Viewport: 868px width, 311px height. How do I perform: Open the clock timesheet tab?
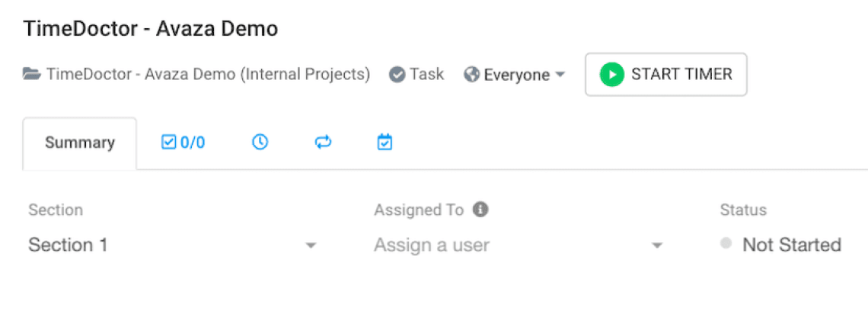pos(260,143)
